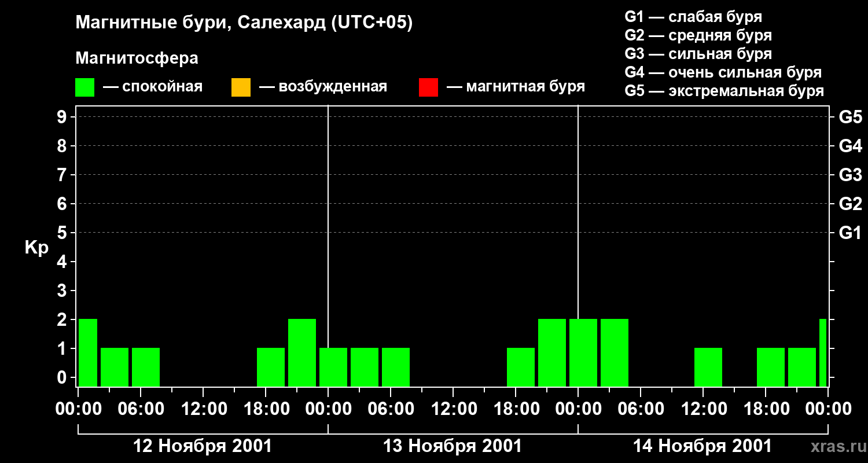Select the Kp 2 bar at 21:00, 12 Ноября
This screenshot has width=868, height=463.
pyautogui.click(x=302, y=352)
